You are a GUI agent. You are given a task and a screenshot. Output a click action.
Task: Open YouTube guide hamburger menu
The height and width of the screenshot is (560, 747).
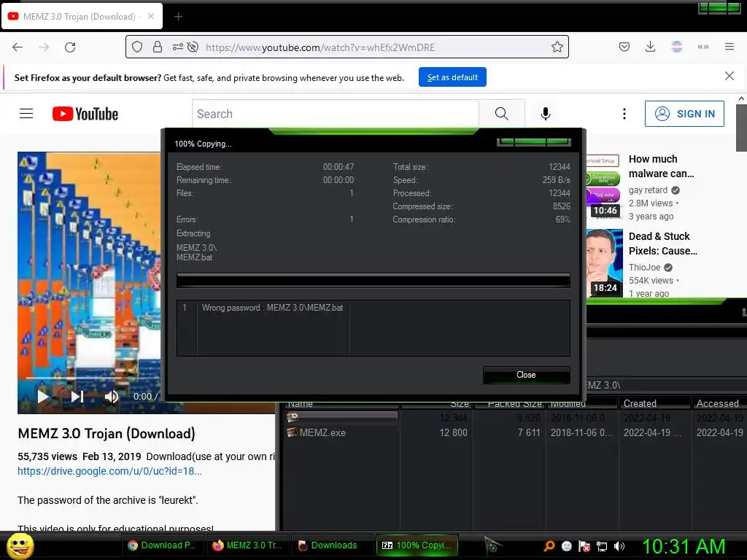tap(26, 113)
